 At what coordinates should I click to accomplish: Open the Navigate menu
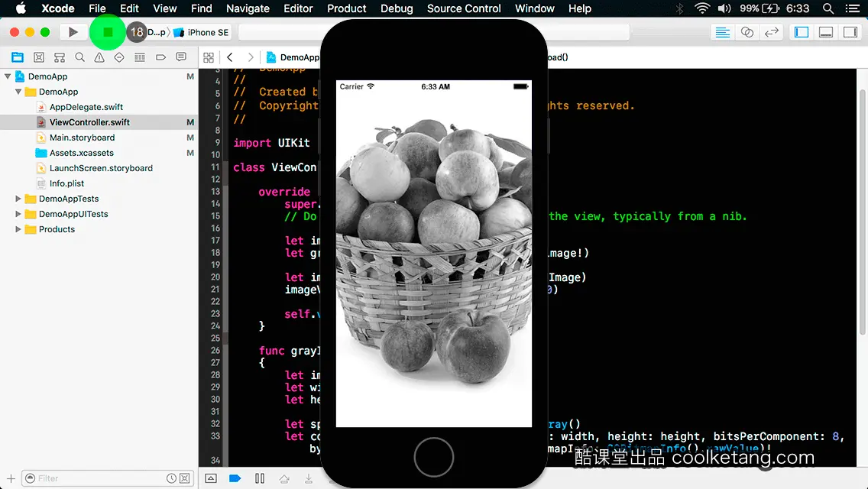(248, 8)
